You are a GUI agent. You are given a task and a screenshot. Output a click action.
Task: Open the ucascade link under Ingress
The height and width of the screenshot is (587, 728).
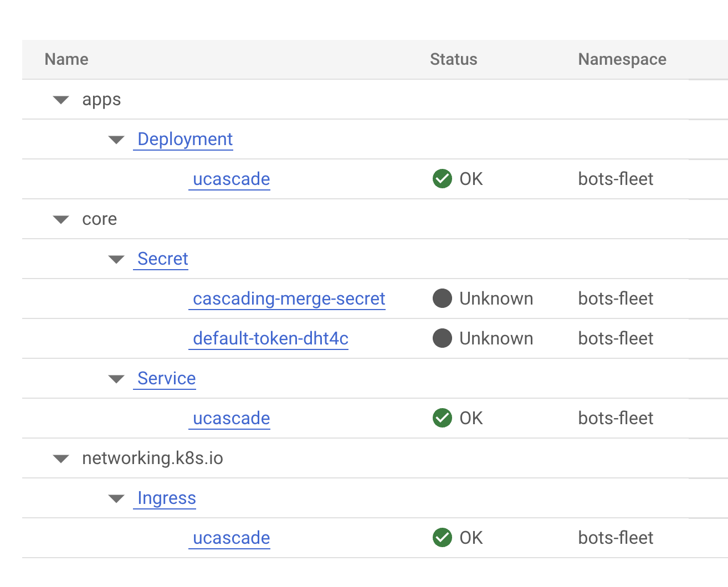coord(231,538)
